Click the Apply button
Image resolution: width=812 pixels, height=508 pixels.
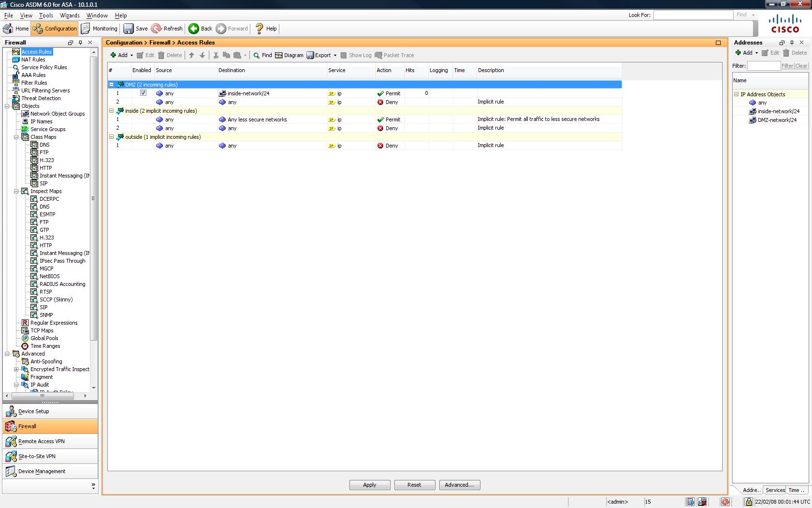pos(370,485)
